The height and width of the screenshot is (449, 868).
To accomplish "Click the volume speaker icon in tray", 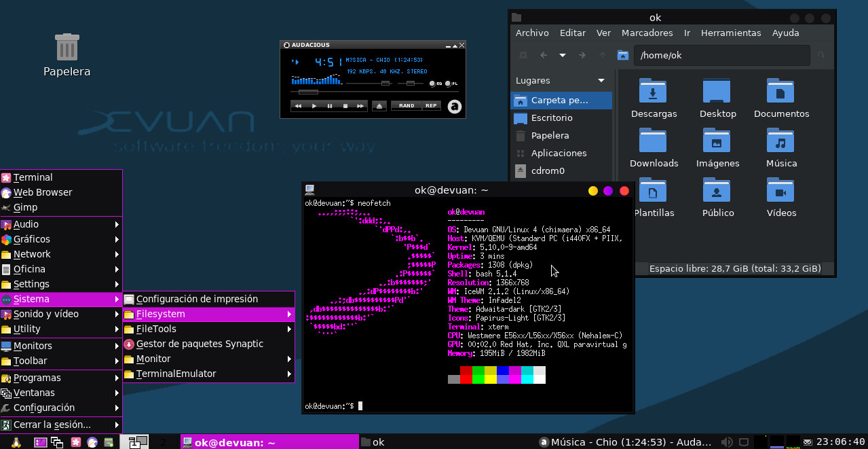I will click(x=726, y=442).
